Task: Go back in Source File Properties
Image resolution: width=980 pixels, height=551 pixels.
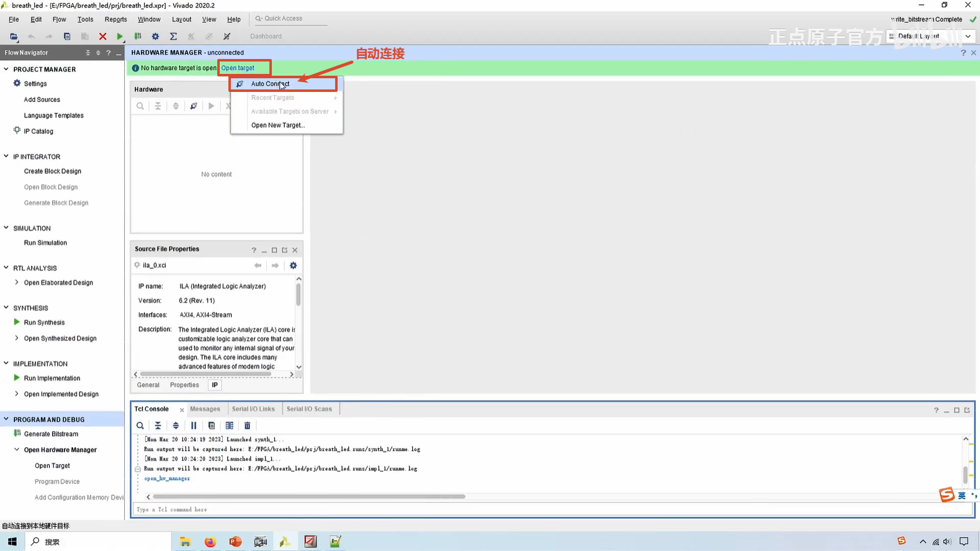Action: 258,265
